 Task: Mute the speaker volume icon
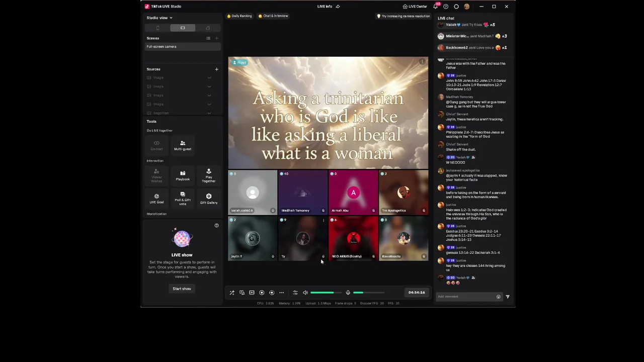point(305,293)
